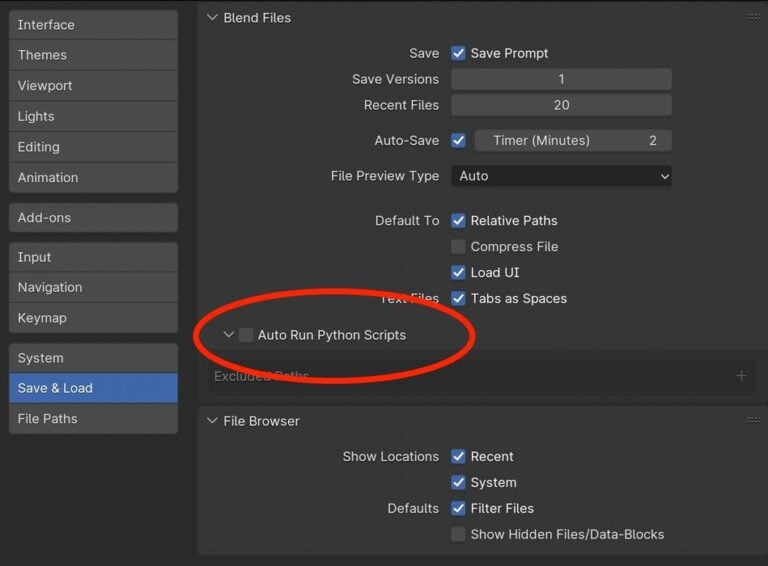Click the Recent Files value field

[x=561, y=105]
